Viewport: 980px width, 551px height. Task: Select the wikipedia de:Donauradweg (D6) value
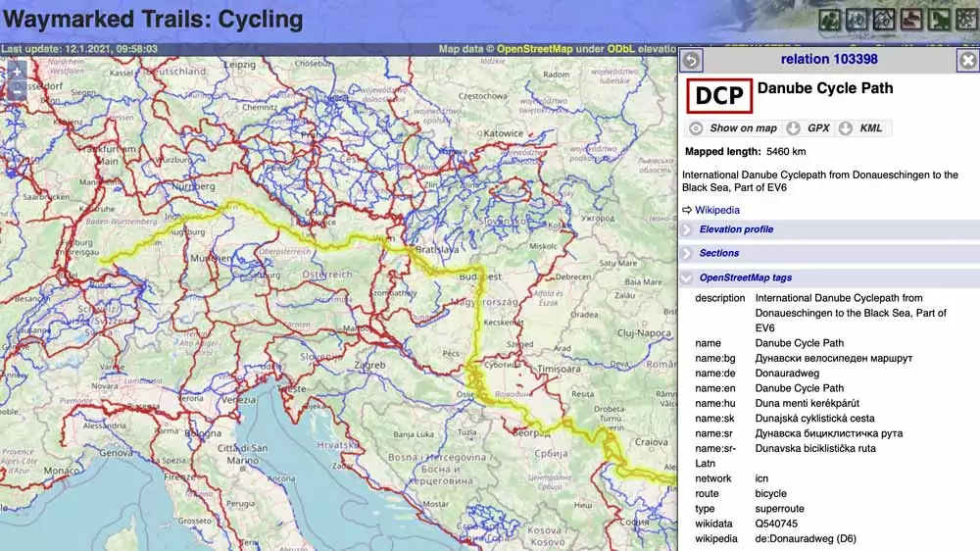pos(806,538)
